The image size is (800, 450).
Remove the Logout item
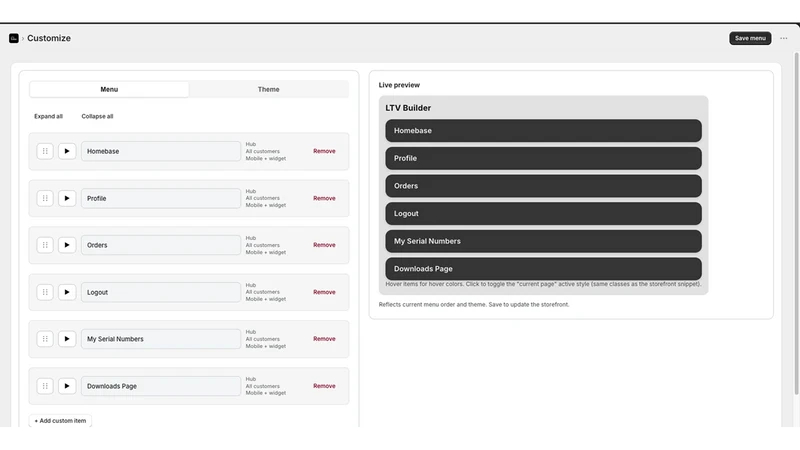(324, 292)
